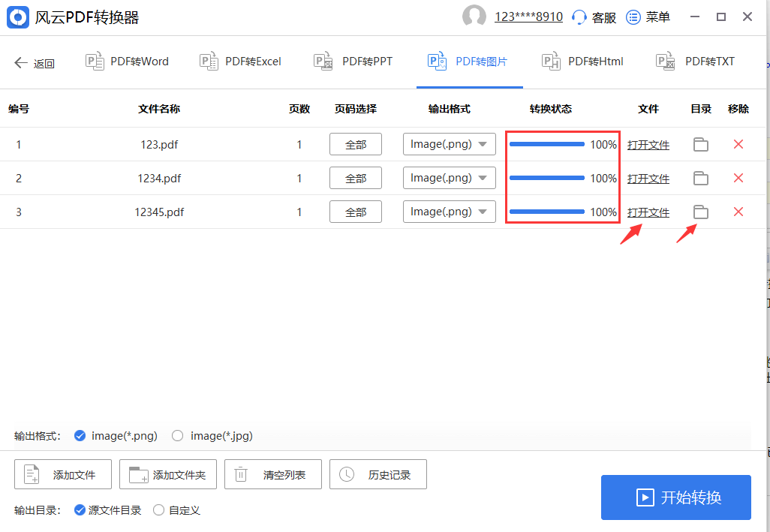
Task: Clear the list with 清空列表
Action: click(273, 474)
